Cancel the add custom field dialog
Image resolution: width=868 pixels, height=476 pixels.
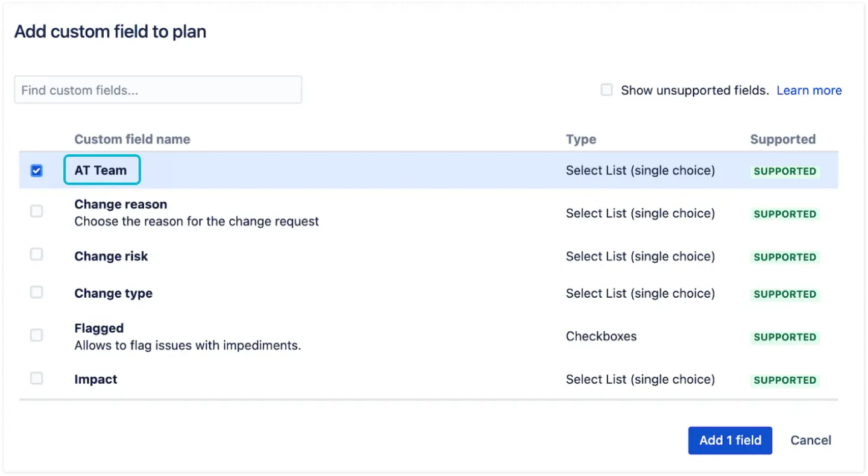[811, 440]
